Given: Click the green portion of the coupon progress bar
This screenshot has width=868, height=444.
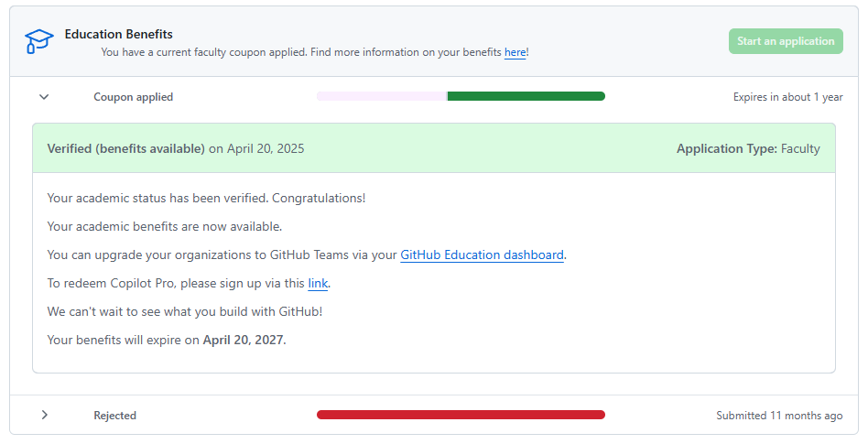Looking at the screenshot, I should tap(526, 96).
